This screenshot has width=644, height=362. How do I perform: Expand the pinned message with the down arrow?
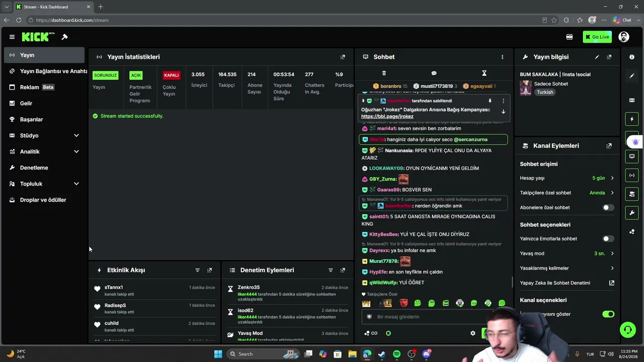click(x=503, y=112)
